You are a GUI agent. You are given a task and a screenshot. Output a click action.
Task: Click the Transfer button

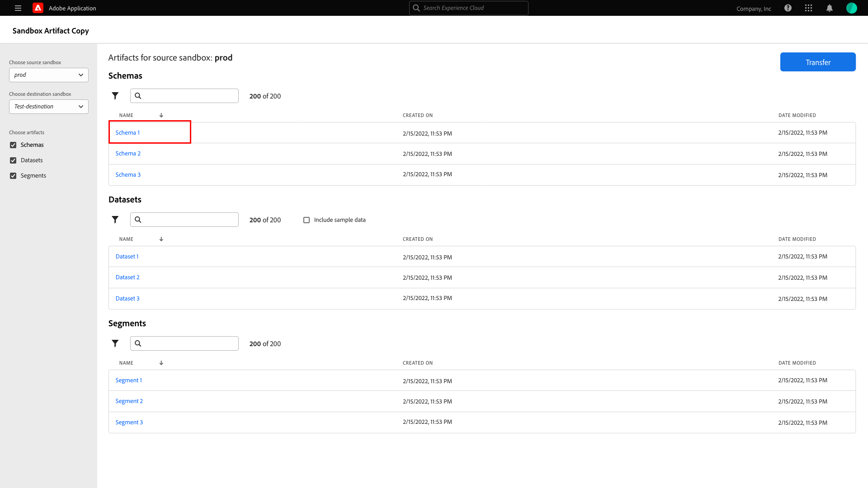pos(817,62)
